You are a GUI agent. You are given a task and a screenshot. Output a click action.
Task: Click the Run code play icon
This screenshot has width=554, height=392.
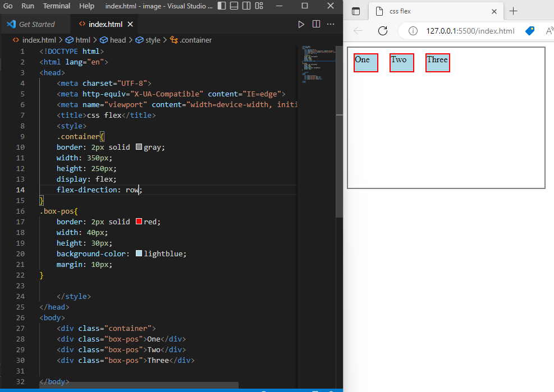click(x=301, y=24)
